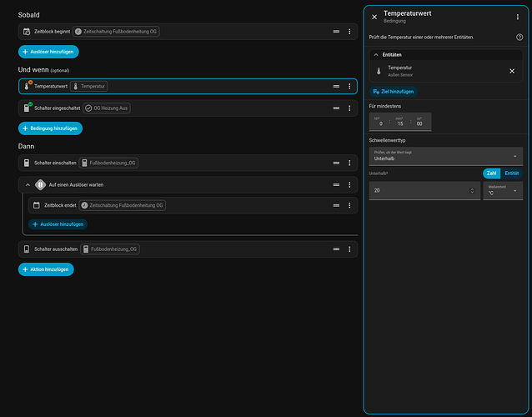532x417 pixels.
Task: Click the Aktion hinzufügen button
Action: [x=46, y=269]
